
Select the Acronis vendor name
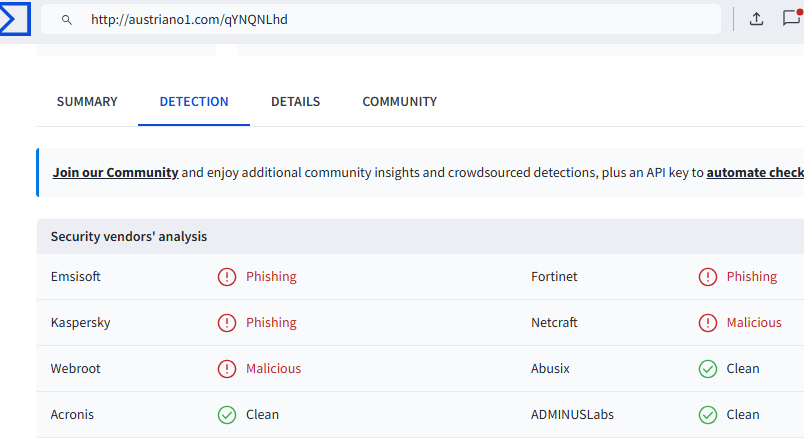tap(72, 414)
